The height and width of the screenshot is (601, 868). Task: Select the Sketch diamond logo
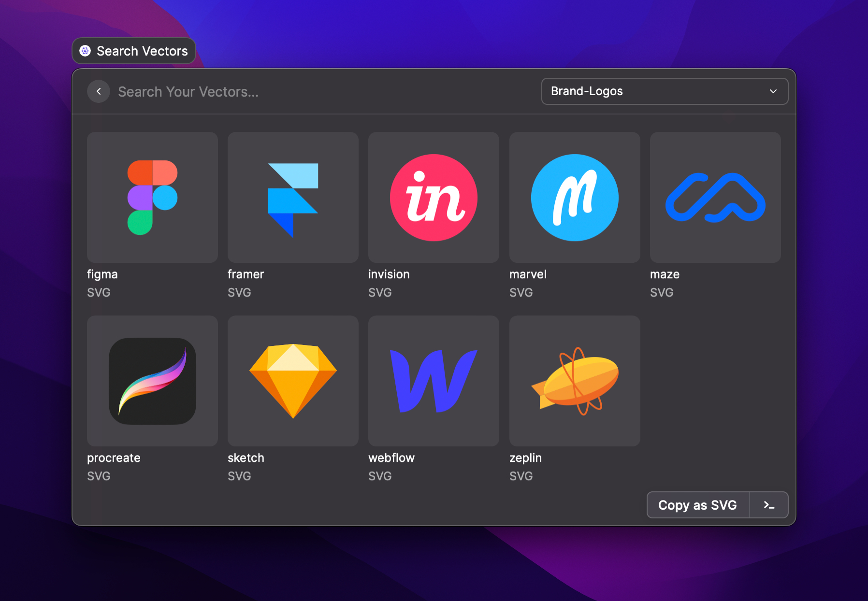point(293,381)
